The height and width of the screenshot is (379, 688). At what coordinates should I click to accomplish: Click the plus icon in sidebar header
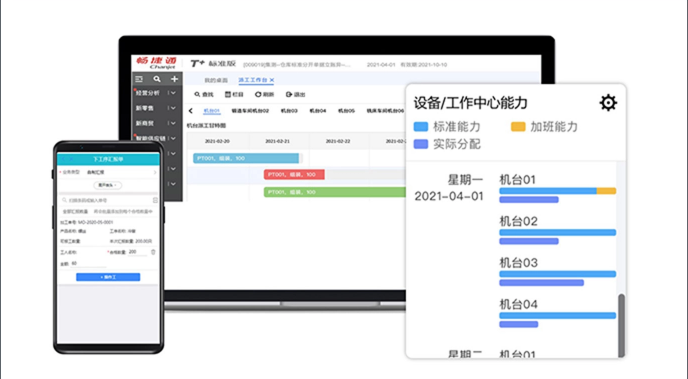[175, 79]
